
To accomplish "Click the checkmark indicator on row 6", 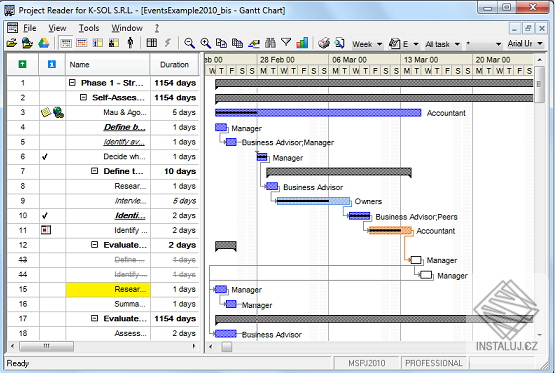I will [x=45, y=157].
